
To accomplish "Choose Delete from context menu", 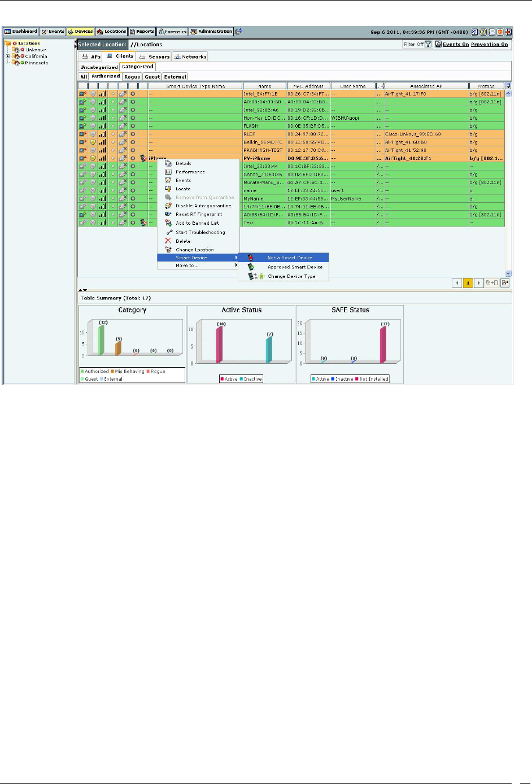I will click(x=198, y=241).
